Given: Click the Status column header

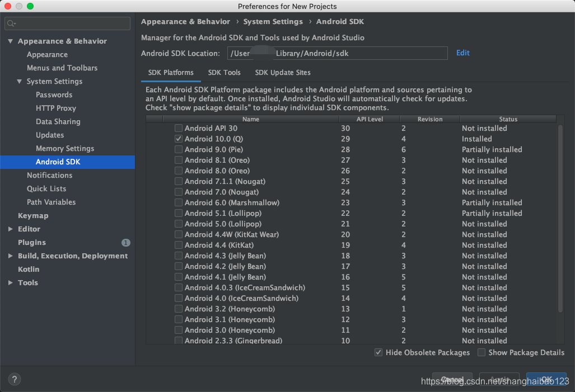Looking at the screenshot, I should pyautogui.click(x=508, y=119).
